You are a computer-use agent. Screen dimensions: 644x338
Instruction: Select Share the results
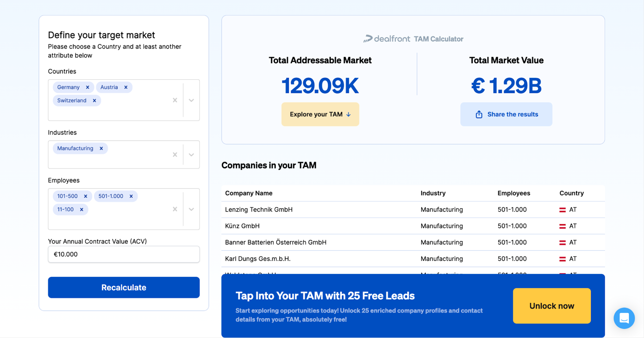(506, 114)
